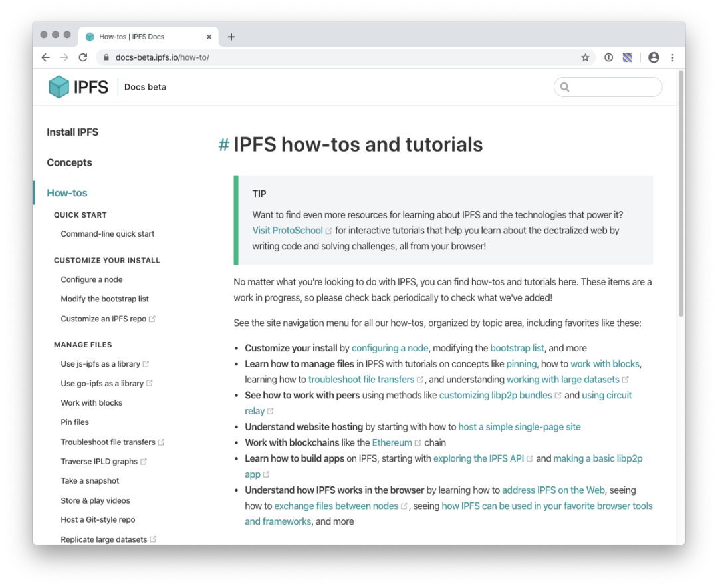This screenshot has height=588, width=718.
Task: Open Configure a node sidebar item
Action: coord(92,279)
